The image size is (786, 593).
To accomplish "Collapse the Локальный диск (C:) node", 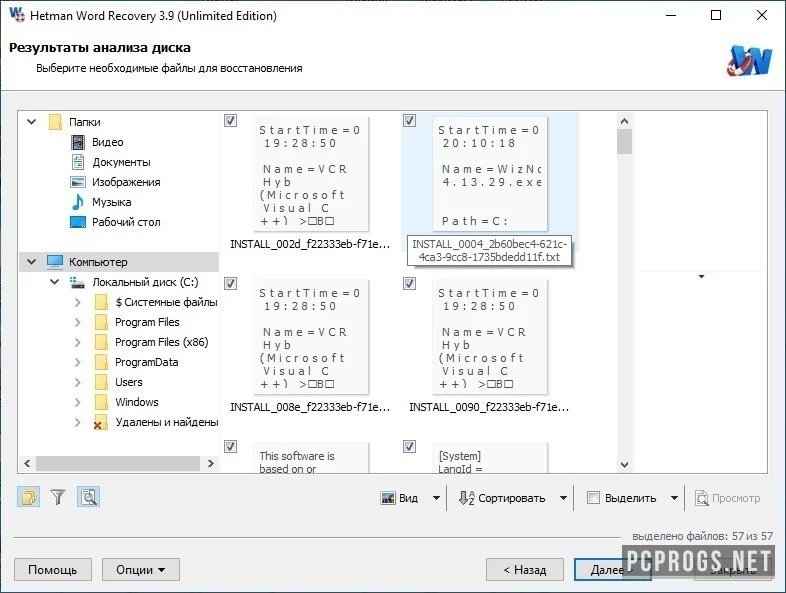I will click(x=55, y=282).
